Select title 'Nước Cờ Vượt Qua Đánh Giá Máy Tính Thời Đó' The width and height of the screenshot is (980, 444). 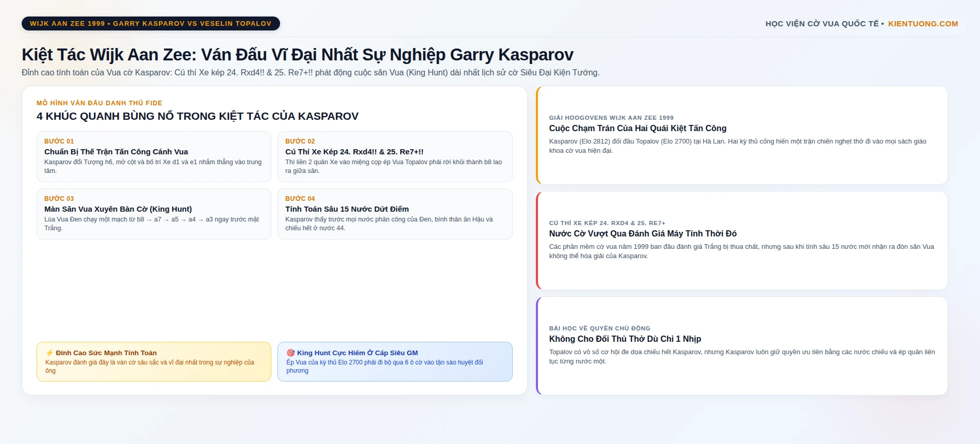(x=643, y=234)
